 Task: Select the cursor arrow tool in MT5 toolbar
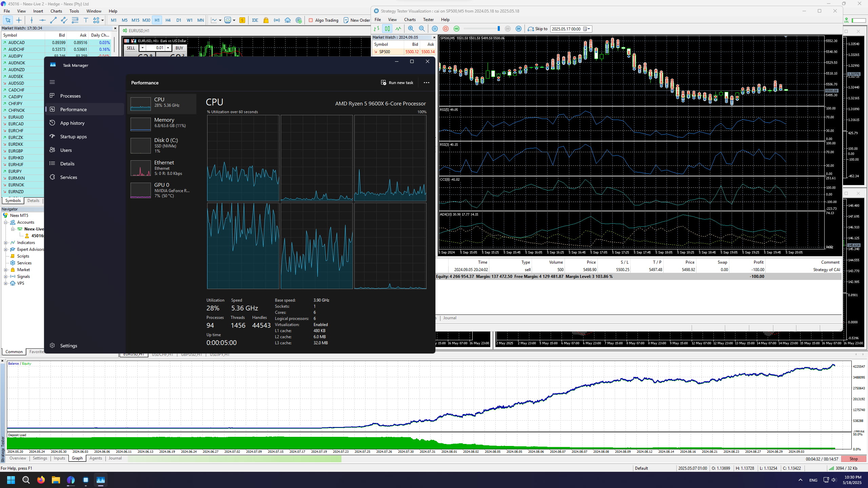8,20
